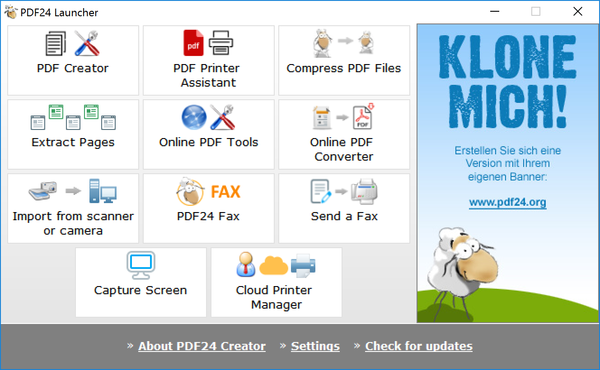Click the About PDF24 Creator link

pyautogui.click(x=202, y=346)
